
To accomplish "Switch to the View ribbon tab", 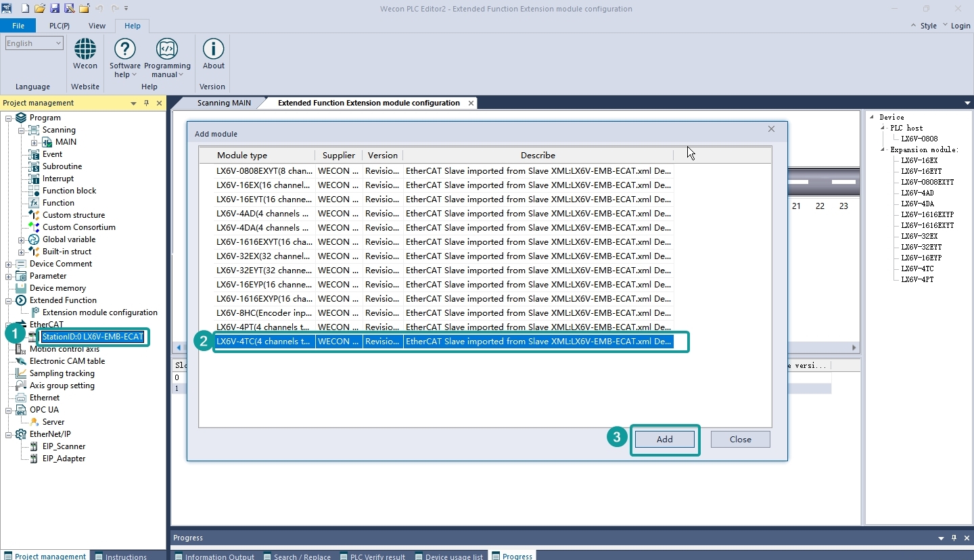I will (x=97, y=26).
